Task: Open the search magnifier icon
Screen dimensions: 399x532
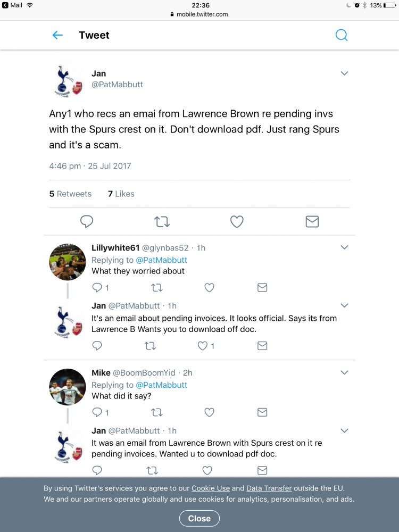Action: click(342, 35)
